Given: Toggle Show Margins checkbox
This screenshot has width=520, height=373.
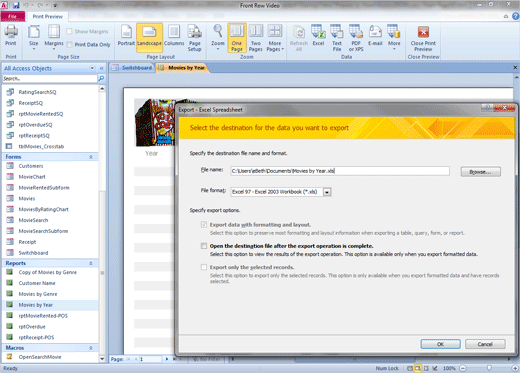Looking at the screenshot, I should [x=69, y=31].
